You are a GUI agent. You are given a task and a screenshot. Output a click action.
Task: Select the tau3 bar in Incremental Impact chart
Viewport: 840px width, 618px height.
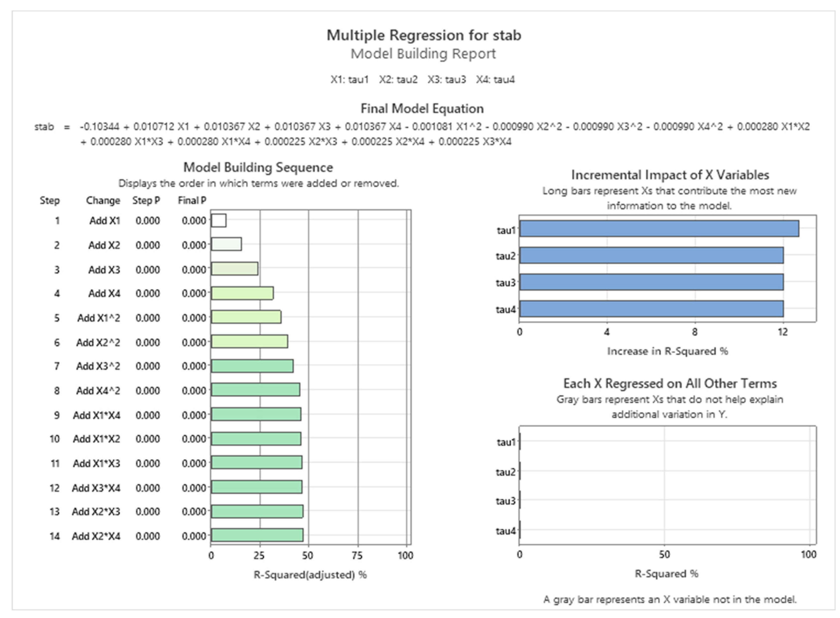click(x=651, y=282)
